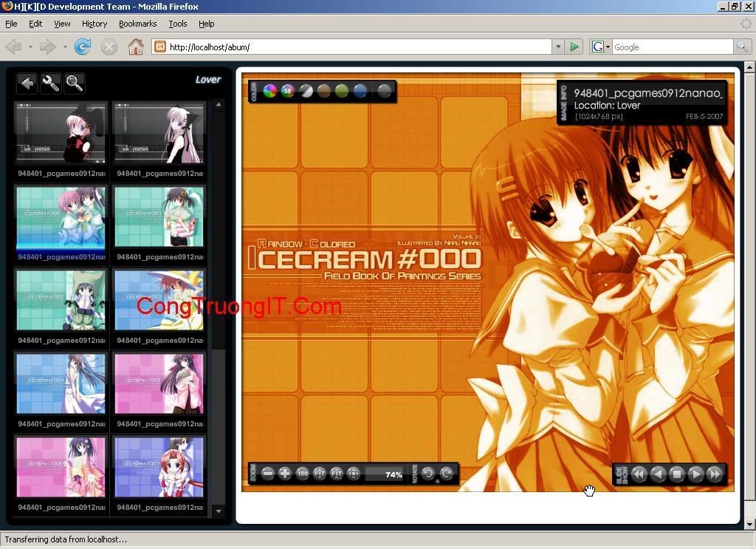The width and height of the screenshot is (756, 549).
Task: Open the File menu
Action: tap(11, 24)
